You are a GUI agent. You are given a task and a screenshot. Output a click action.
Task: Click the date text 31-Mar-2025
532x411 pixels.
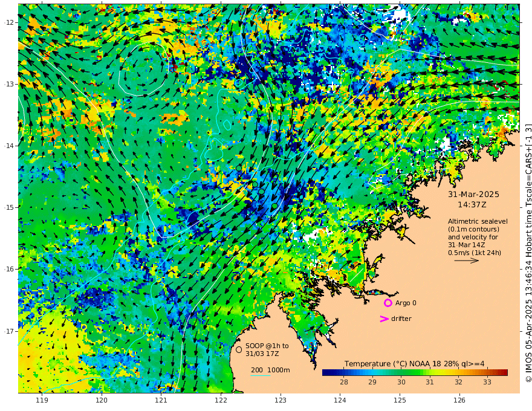point(473,194)
